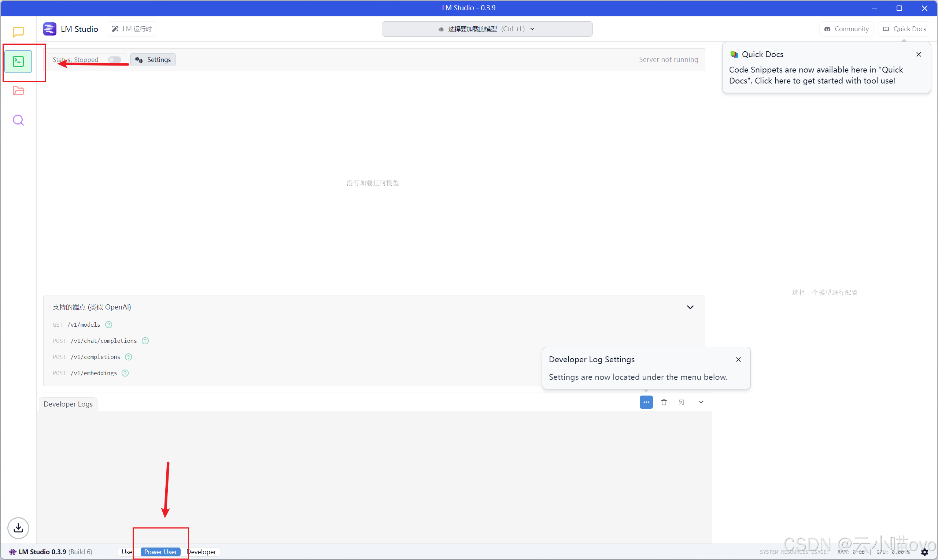
Task: Switch to Developer mode
Action: [201, 552]
